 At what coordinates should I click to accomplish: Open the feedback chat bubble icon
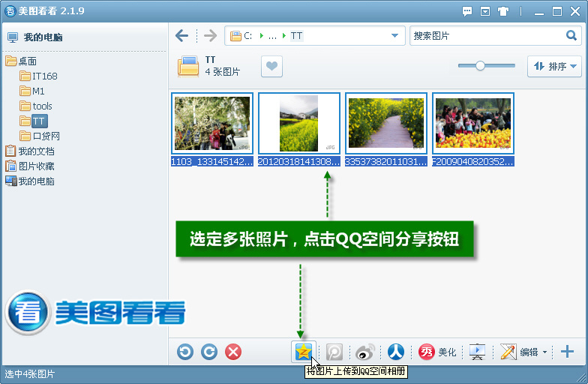tap(467, 11)
